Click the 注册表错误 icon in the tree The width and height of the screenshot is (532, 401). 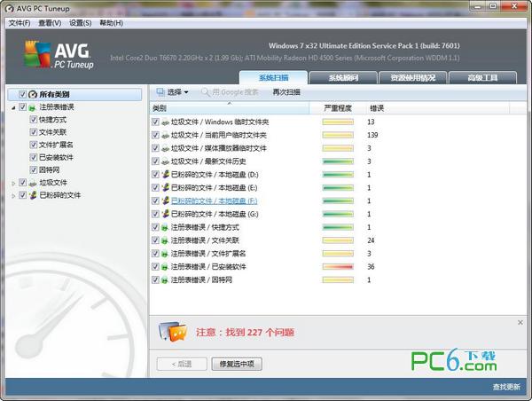[33, 107]
